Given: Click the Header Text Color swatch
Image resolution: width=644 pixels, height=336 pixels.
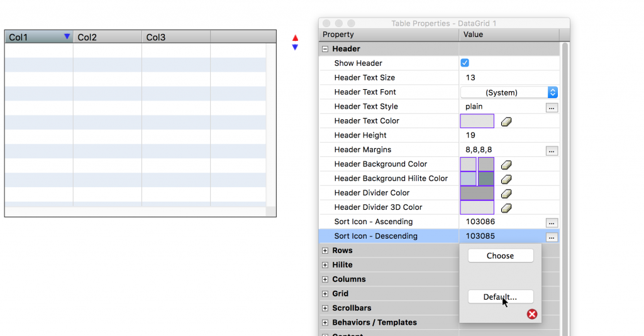Looking at the screenshot, I should click(477, 121).
